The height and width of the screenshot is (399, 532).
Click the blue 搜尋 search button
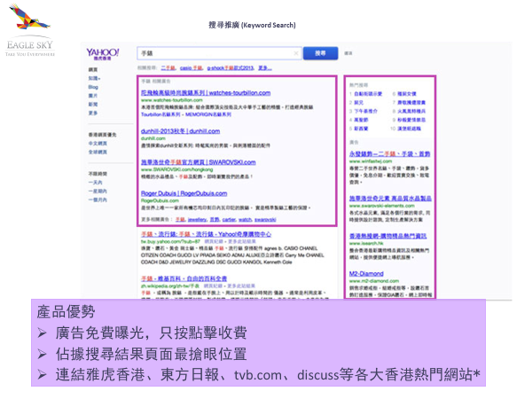coord(320,53)
